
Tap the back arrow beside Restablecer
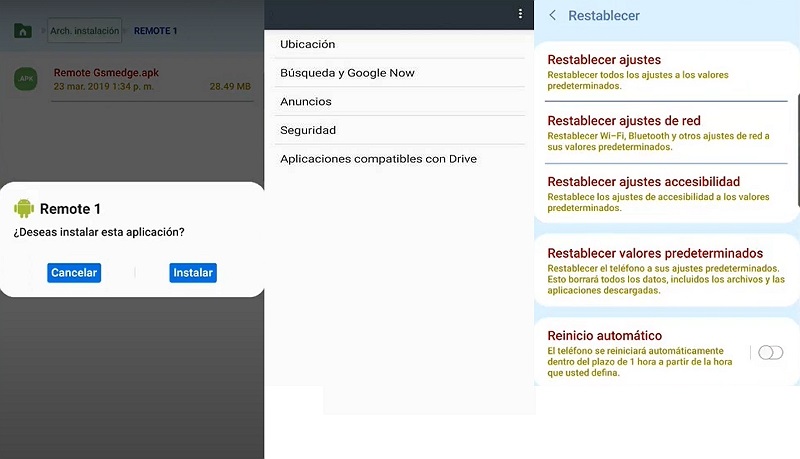pos(553,16)
